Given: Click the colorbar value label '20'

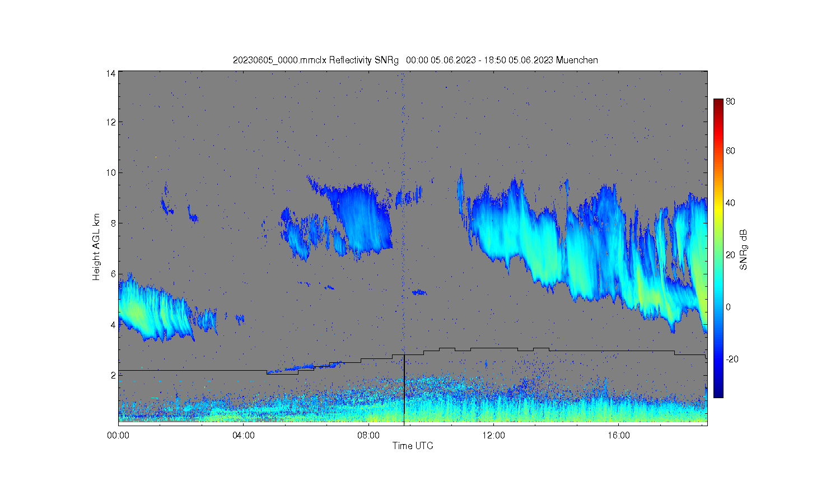Looking at the screenshot, I should (x=730, y=255).
